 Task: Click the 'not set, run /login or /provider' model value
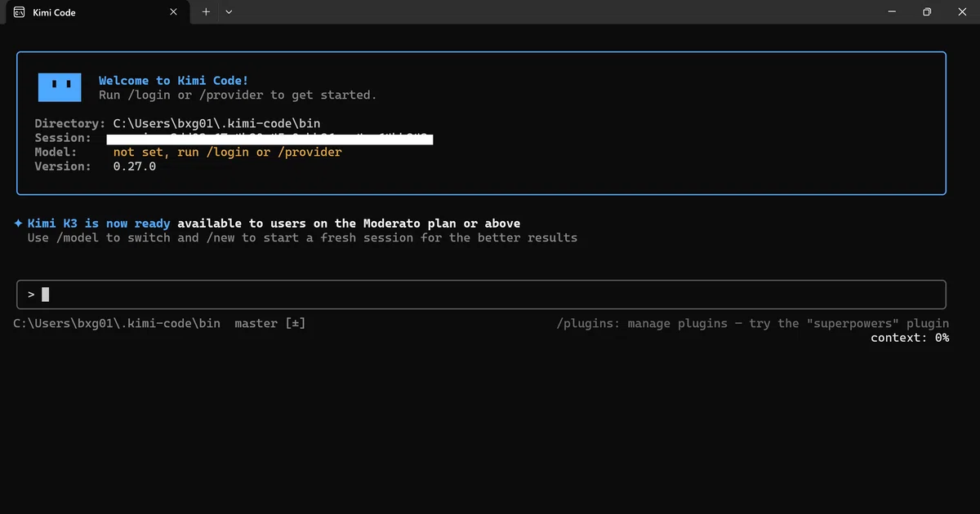tap(228, 153)
